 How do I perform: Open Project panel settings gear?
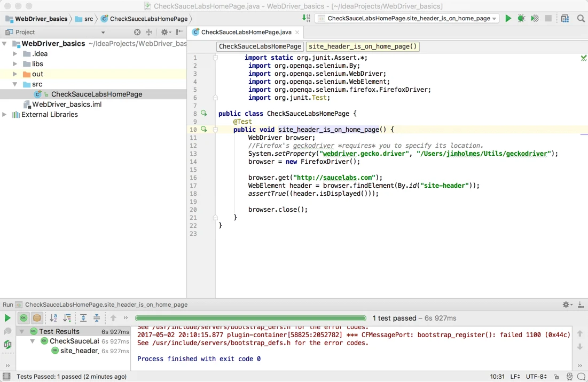pos(164,32)
